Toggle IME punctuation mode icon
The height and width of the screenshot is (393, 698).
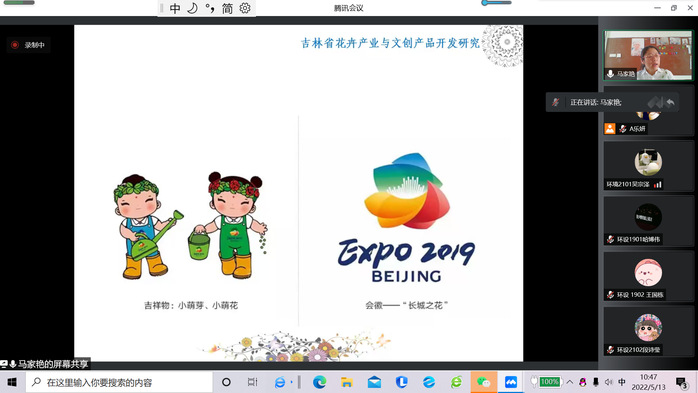tap(210, 8)
